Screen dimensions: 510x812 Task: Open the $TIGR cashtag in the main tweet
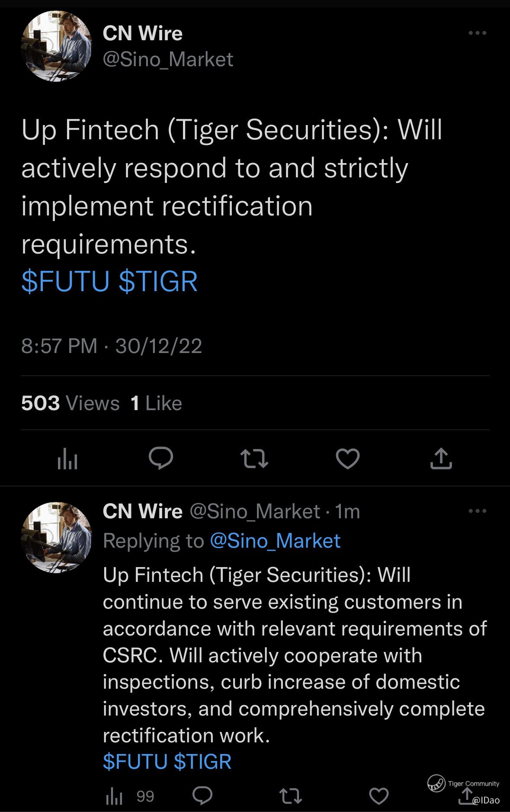158,281
